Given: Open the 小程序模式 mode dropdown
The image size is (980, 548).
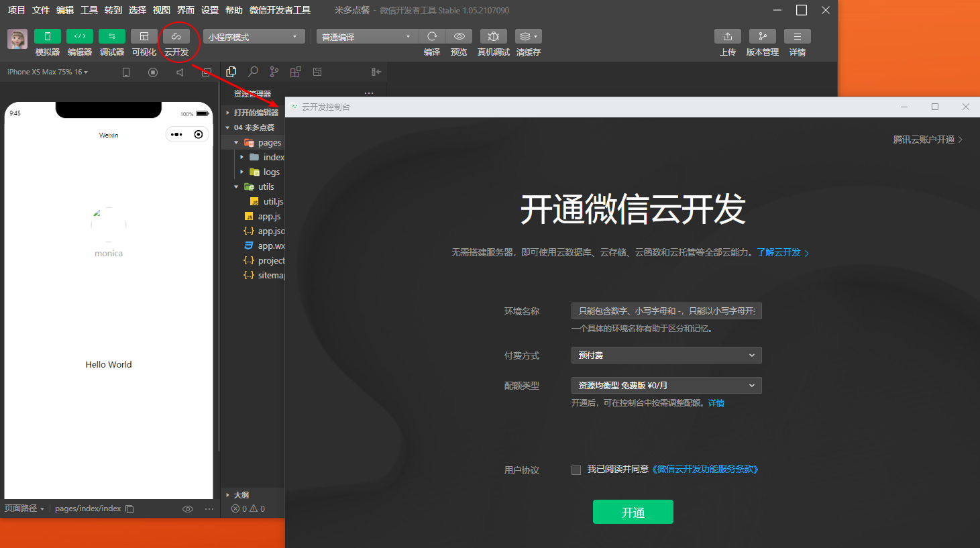Looking at the screenshot, I should click(x=254, y=36).
